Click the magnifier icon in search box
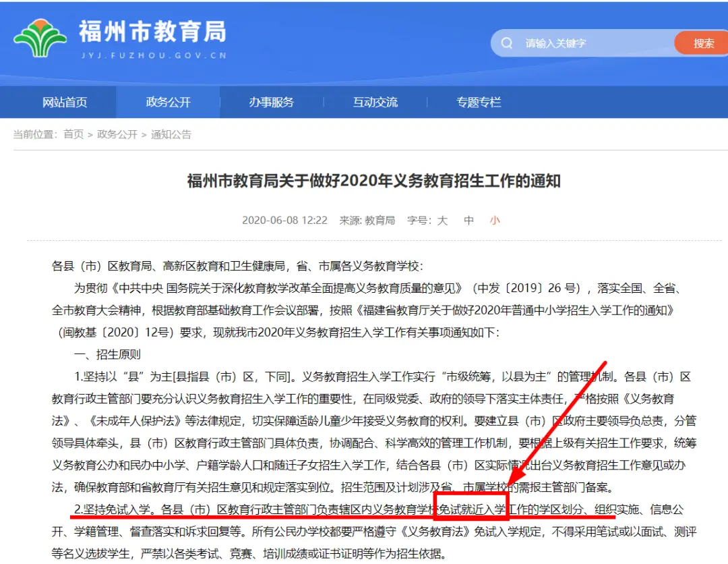Image resolution: width=728 pixels, height=564 pixels. click(x=506, y=43)
